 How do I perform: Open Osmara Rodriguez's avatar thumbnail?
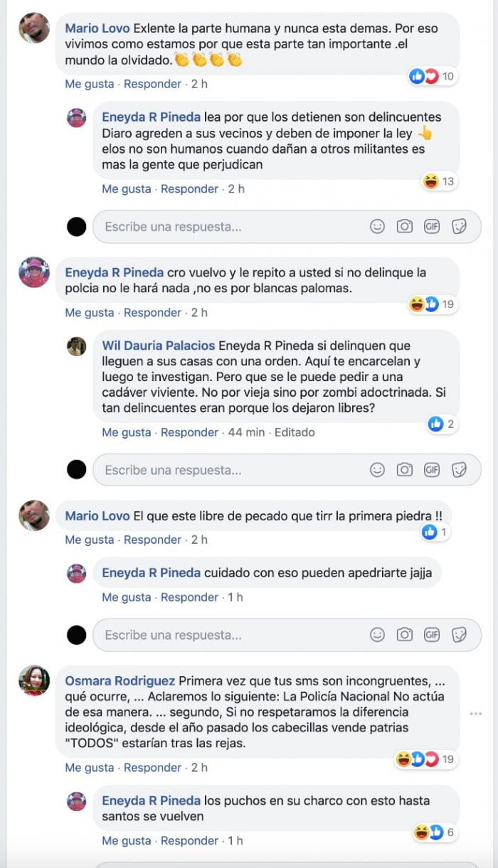(34, 680)
